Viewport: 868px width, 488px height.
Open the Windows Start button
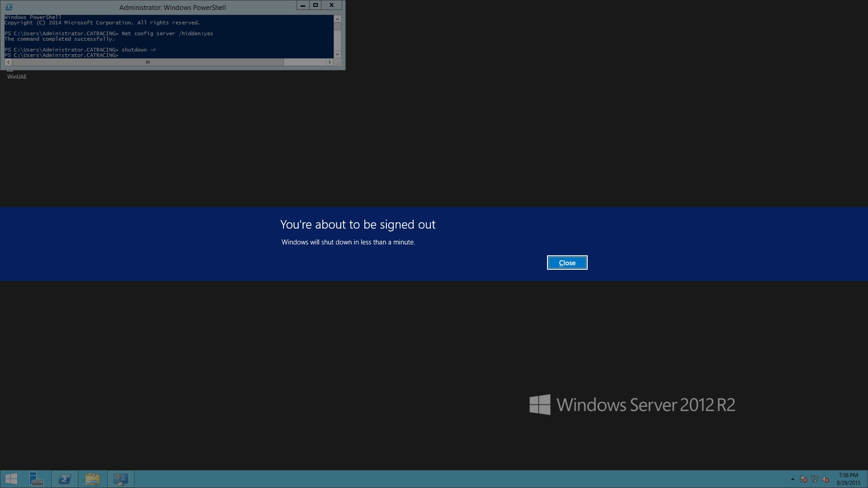coord(11,479)
